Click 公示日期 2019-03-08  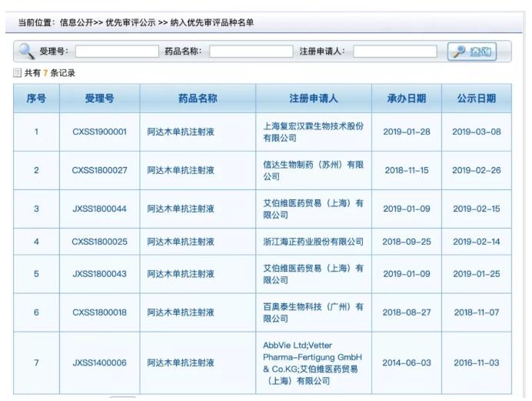coord(477,132)
